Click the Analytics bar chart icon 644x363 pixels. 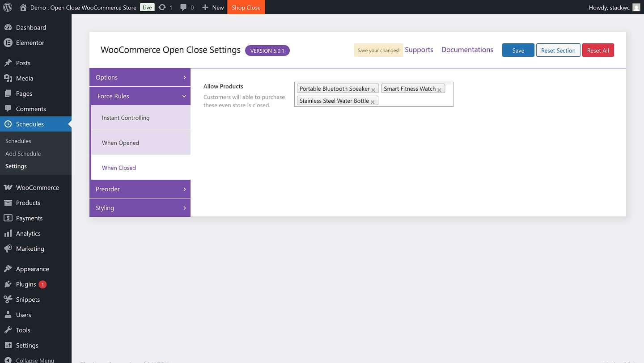tap(8, 233)
